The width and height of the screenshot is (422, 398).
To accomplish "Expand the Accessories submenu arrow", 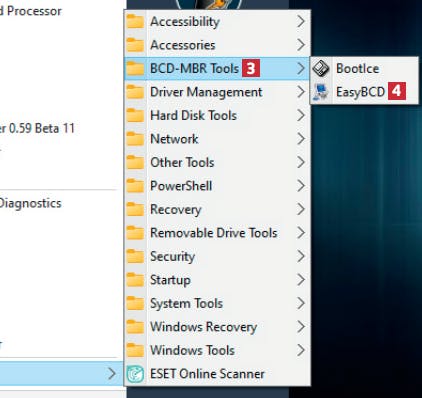I will pos(301,45).
